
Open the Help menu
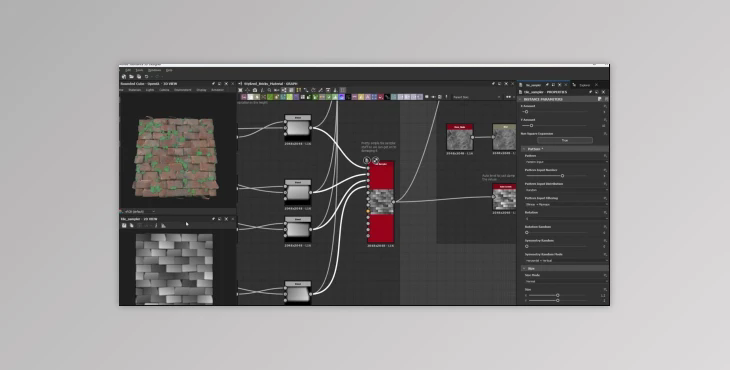pyautogui.click(x=169, y=70)
